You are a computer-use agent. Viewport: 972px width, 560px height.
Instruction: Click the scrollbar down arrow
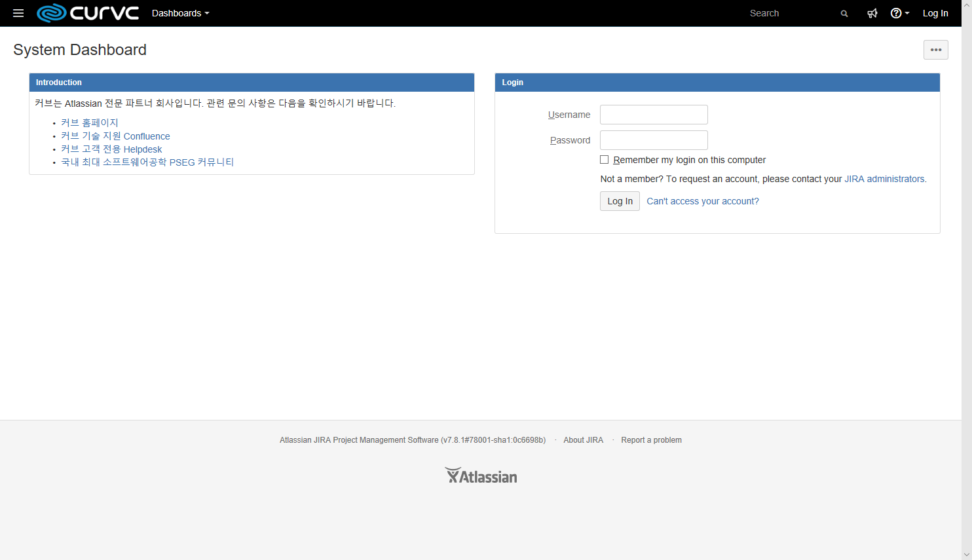pyautogui.click(x=967, y=555)
